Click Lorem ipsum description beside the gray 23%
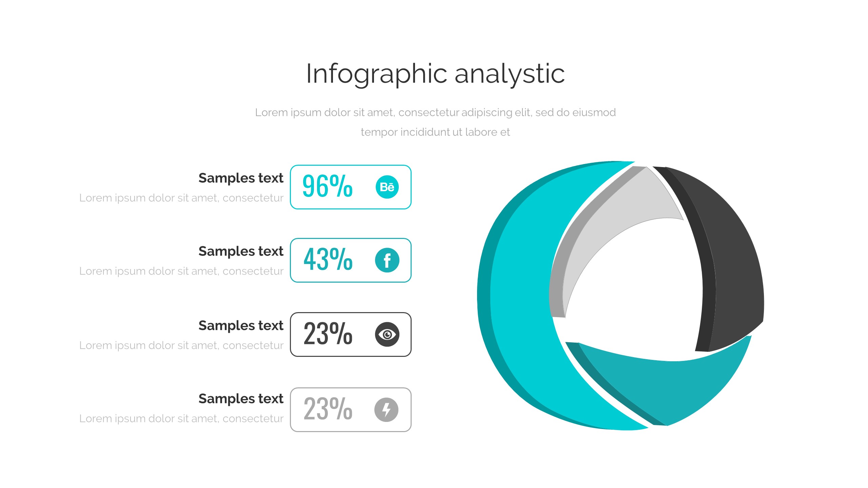 (x=181, y=419)
